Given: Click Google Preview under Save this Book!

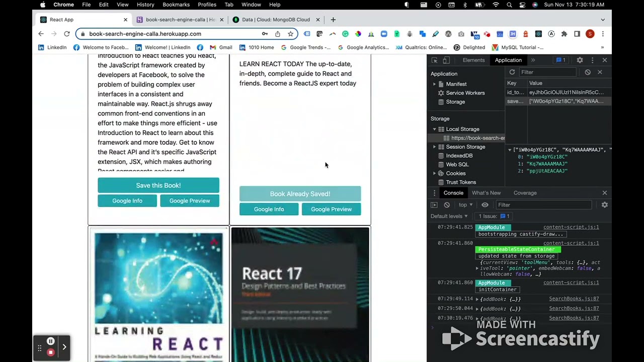Looking at the screenshot, I should 190,201.
